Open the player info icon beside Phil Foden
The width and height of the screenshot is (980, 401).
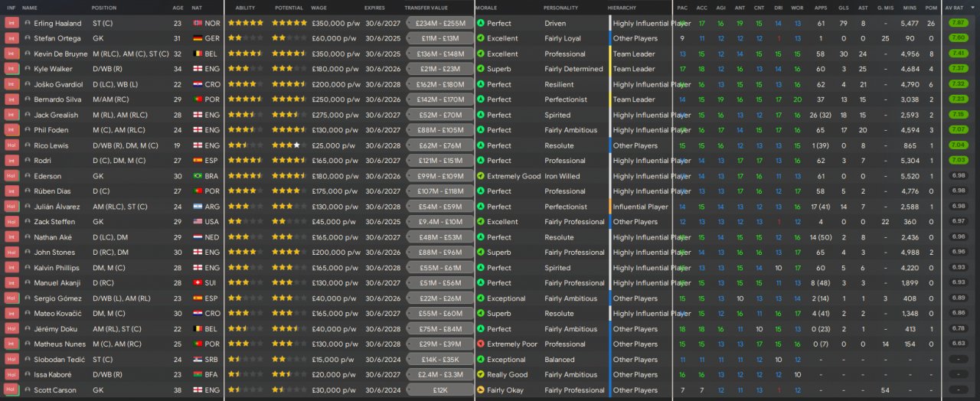(x=28, y=130)
